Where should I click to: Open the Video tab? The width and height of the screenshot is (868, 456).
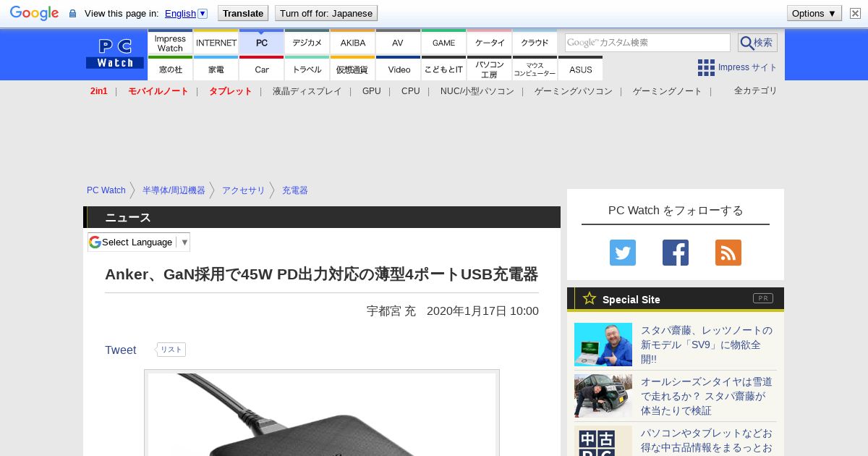(399, 69)
